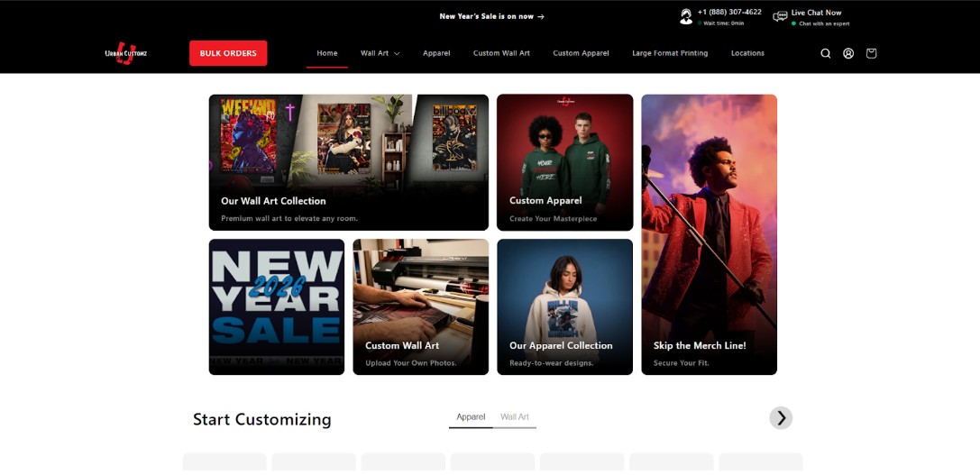980x475 pixels.
Task: Call the +1 (888) 307-4622 number link
Action: tap(729, 12)
